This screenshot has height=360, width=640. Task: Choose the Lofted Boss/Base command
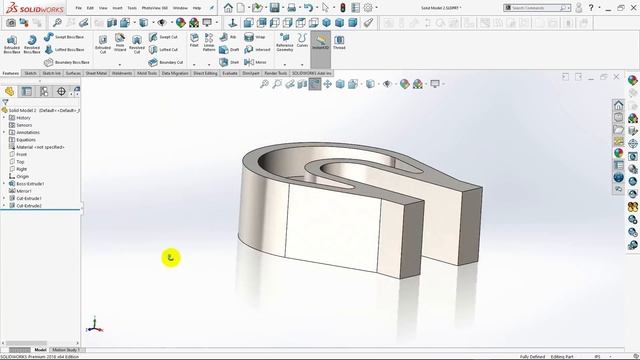[x=64, y=49]
